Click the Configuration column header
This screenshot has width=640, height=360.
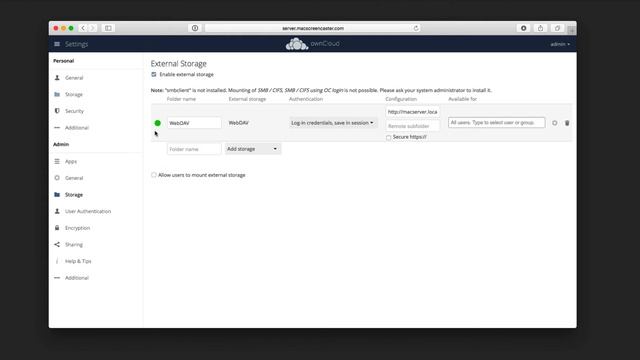pos(401,99)
